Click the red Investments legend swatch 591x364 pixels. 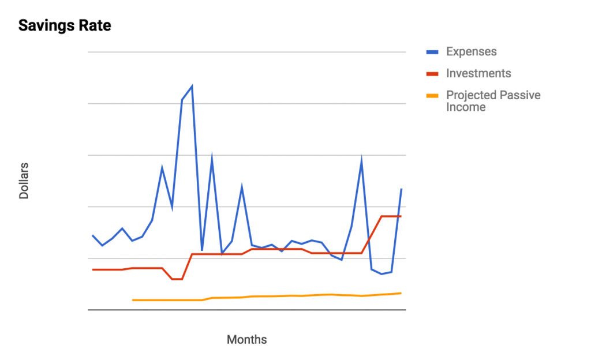coord(432,74)
